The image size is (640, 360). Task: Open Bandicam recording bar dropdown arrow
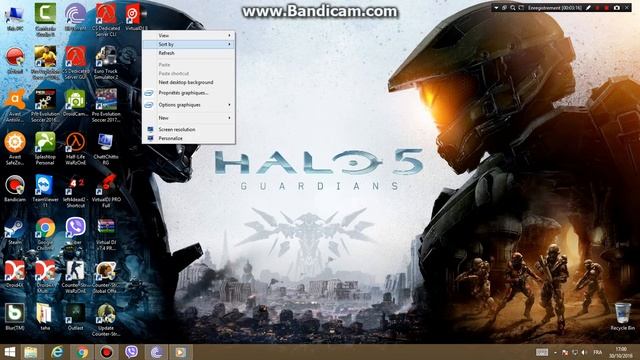[496, 8]
